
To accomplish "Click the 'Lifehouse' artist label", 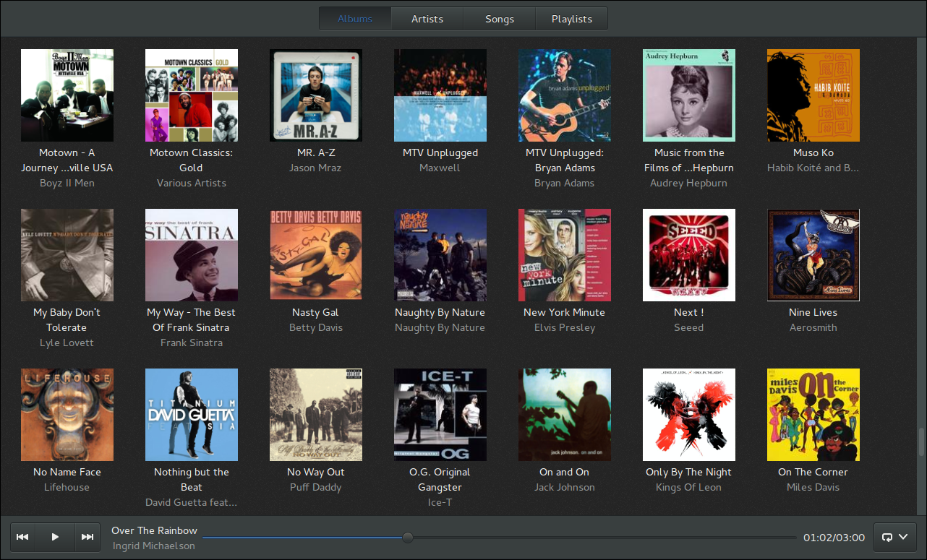I will pyautogui.click(x=67, y=487).
